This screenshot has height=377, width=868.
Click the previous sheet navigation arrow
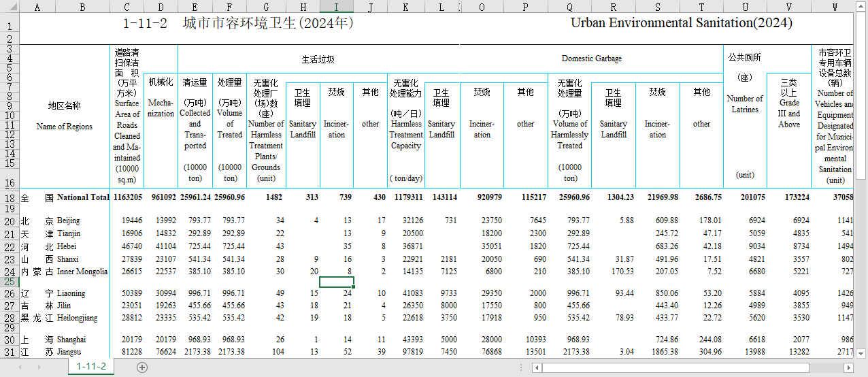point(19,367)
